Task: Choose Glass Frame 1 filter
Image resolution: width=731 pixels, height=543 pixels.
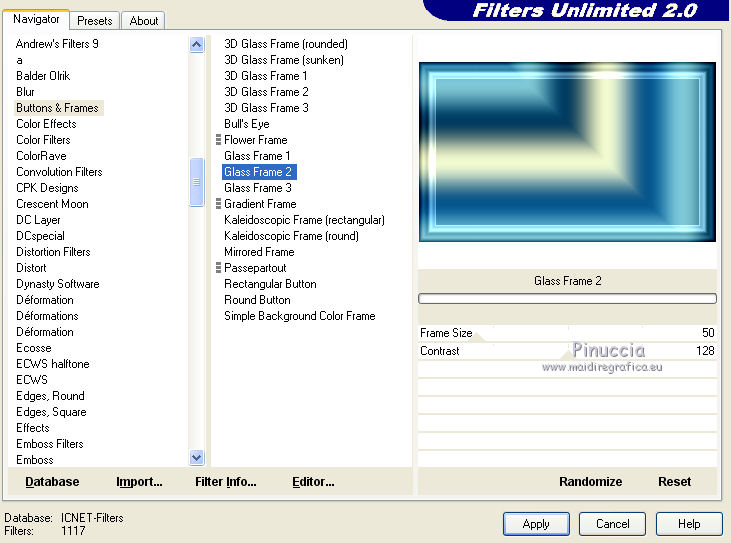Action: (257, 156)
